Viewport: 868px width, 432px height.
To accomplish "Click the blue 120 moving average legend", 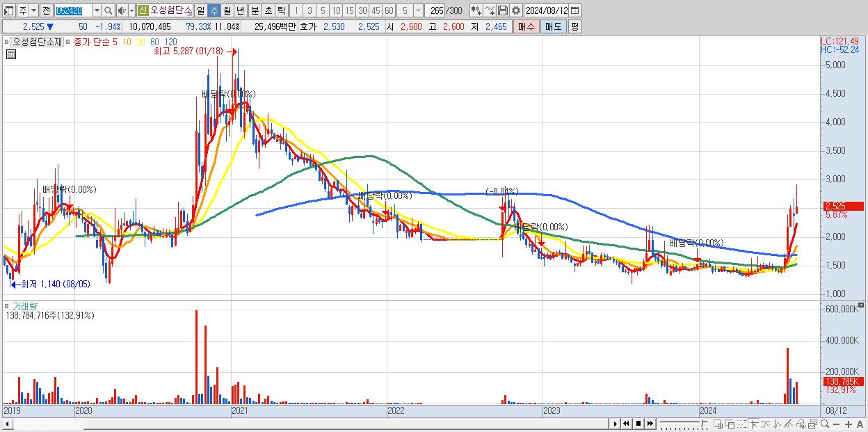I will point(170,42).
